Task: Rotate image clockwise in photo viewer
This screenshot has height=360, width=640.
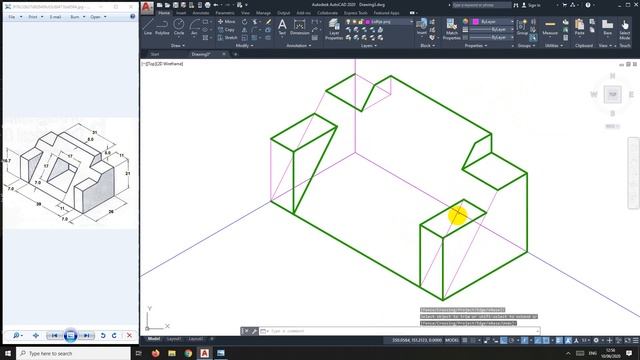Action: 114,335
